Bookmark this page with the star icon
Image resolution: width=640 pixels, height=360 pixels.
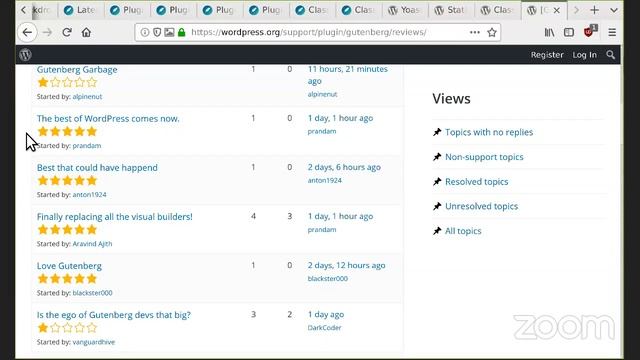point(492,32)
